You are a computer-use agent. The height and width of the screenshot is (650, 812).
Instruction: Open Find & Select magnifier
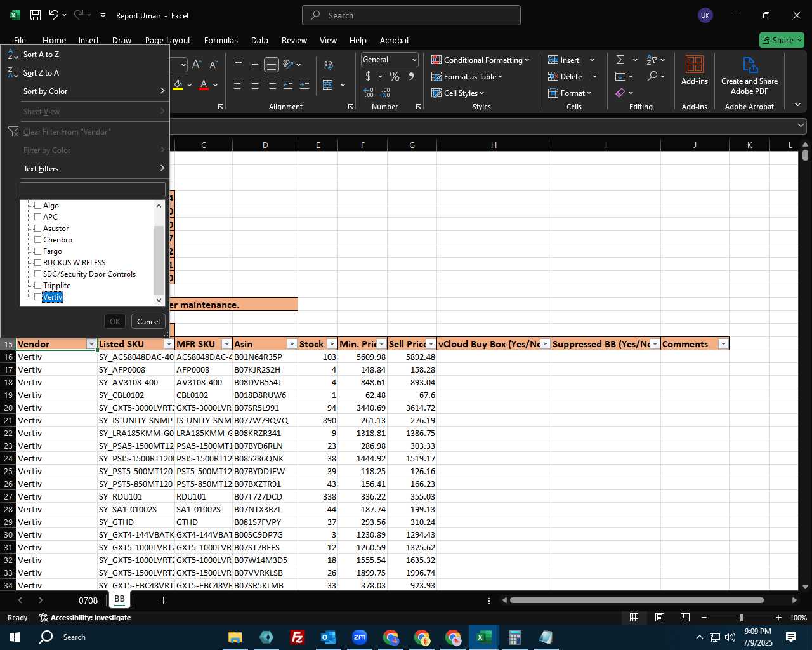[x=652, y=76]
